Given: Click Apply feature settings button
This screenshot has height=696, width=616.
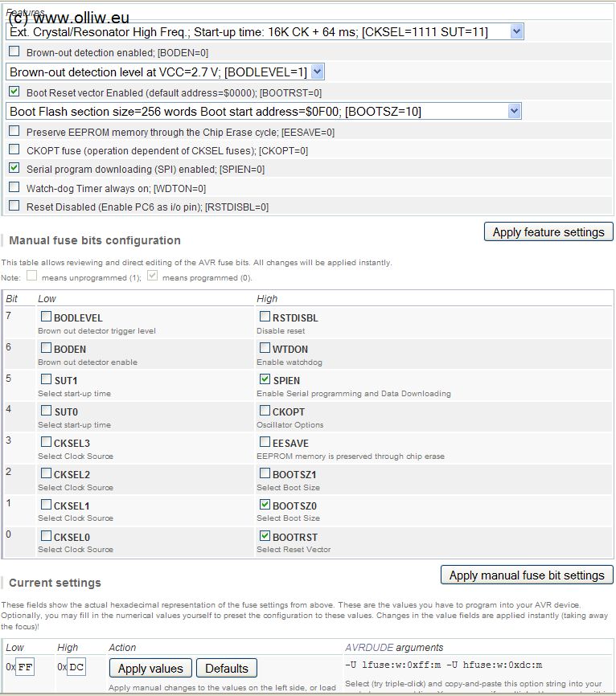Looking at the screenshot, I should click(x=548, y=232).
